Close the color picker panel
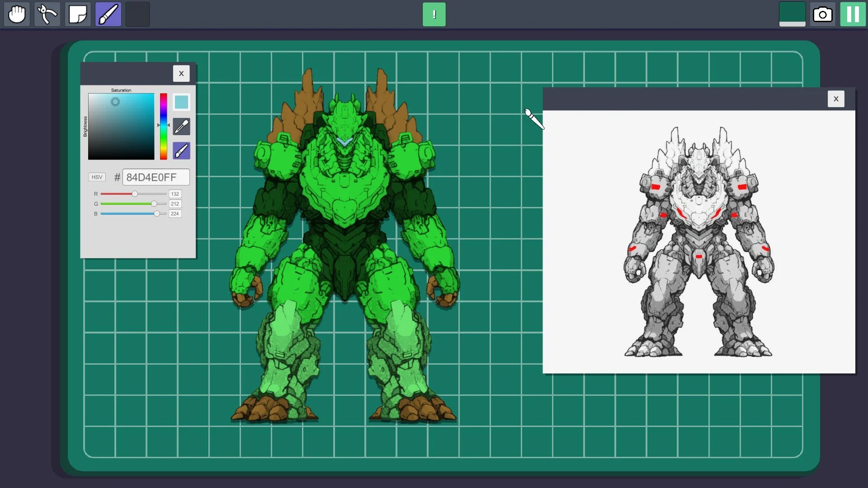The width and height of the screenshot is (868, 488). pyautogui.click(x=181, y=73)
